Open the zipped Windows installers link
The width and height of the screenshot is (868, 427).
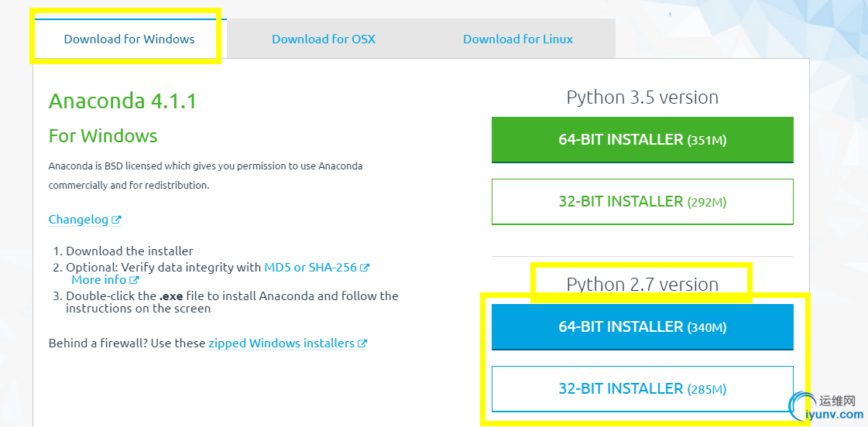281,343
